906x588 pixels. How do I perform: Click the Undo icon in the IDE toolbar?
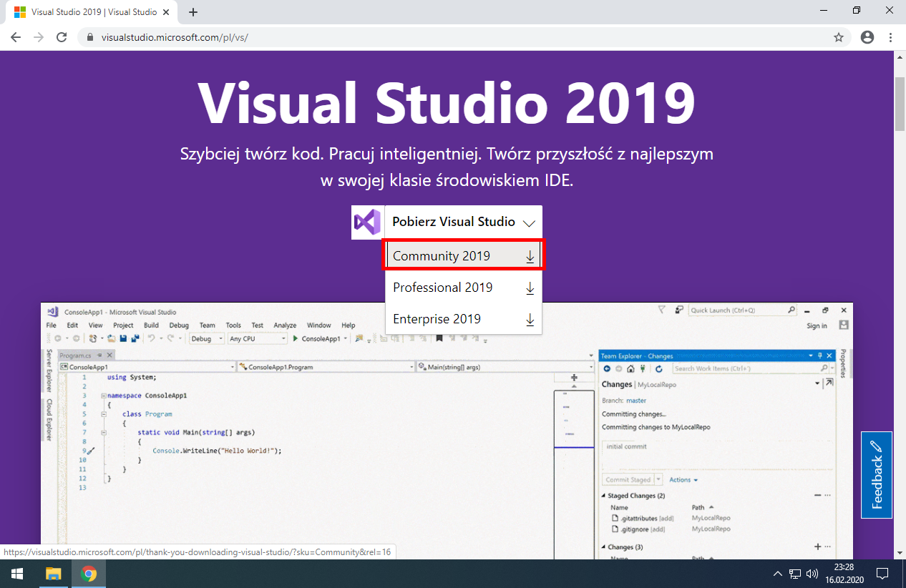click(151, 337)
